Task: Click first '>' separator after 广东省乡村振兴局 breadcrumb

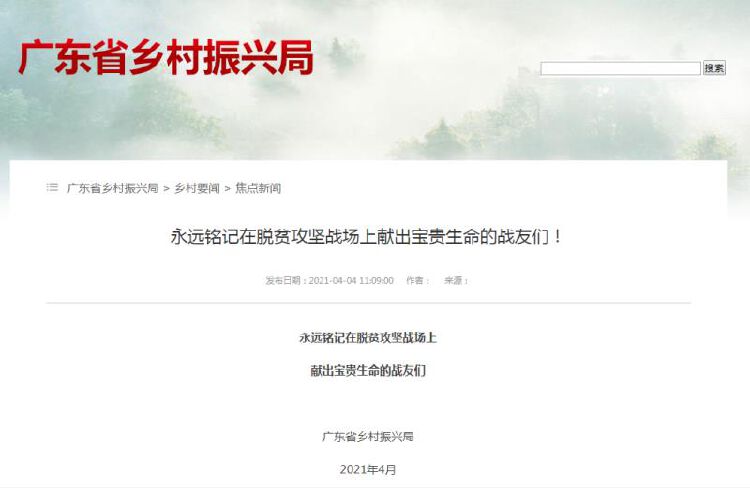Action: tap(166, 189)
